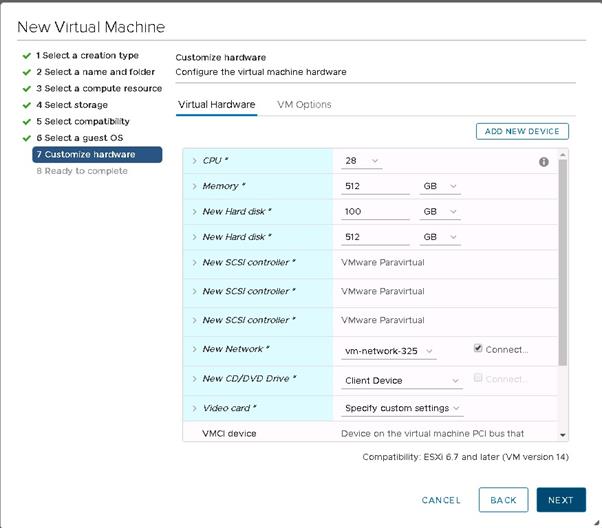Click the NEXT button
The height and width of the screenshot is (528, 602).
[561, 500]
